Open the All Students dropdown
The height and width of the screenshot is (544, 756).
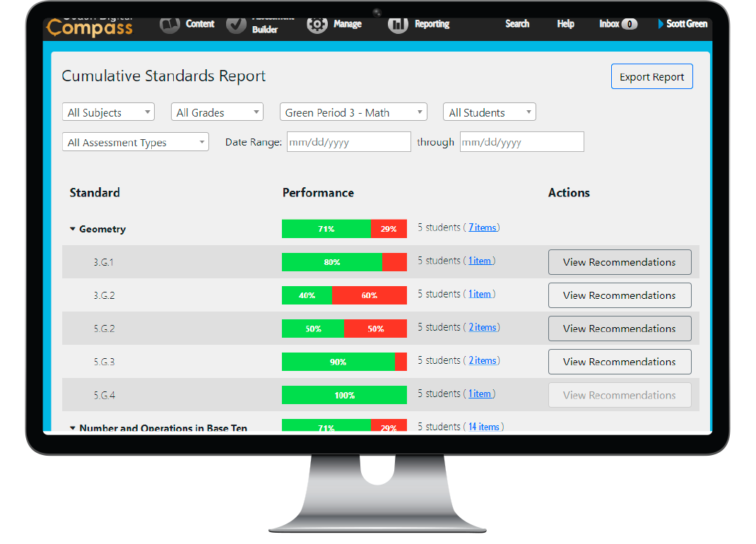[x=489, y=112]
